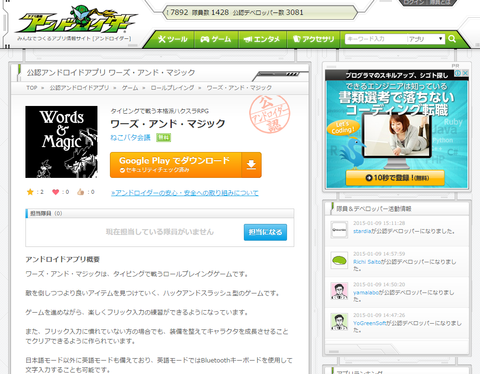The width and height of the screenshot is (480, 374).
Task: Click timestamp 2015-01-09 14:50:20
Action: click(379, 284)
